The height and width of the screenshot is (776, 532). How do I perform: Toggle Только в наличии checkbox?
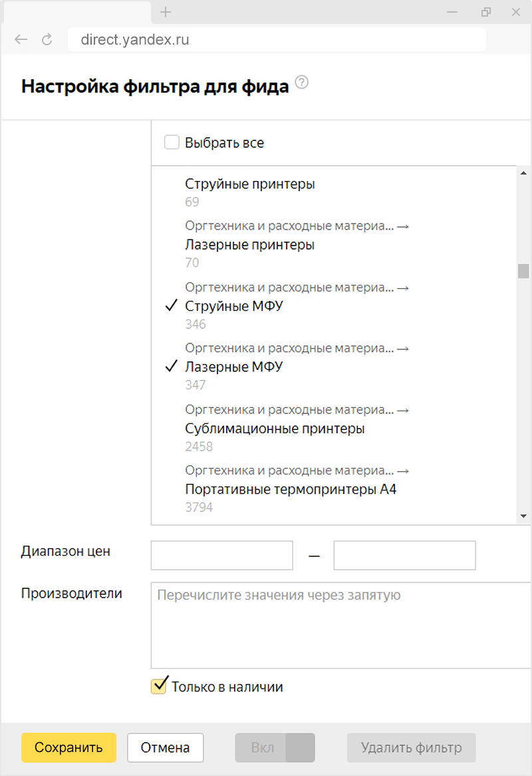158,687
